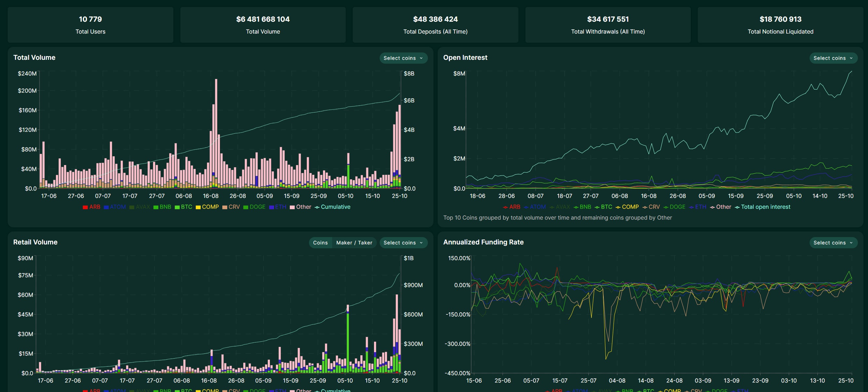Toggle Cumulative legend in Total Volume chart
This screenshot has width=868, height=392.
[332, 207]
